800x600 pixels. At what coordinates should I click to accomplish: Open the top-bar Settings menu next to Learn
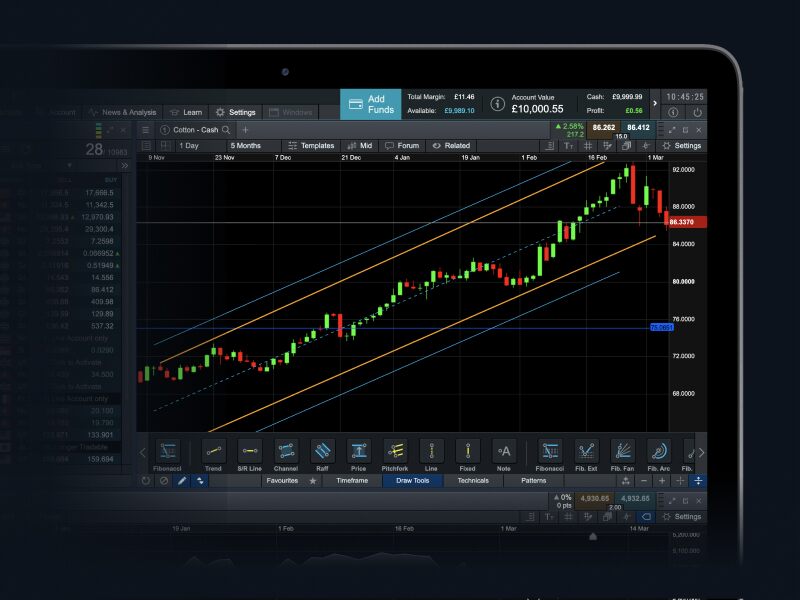pyautogui.click(x=236, y=112)
